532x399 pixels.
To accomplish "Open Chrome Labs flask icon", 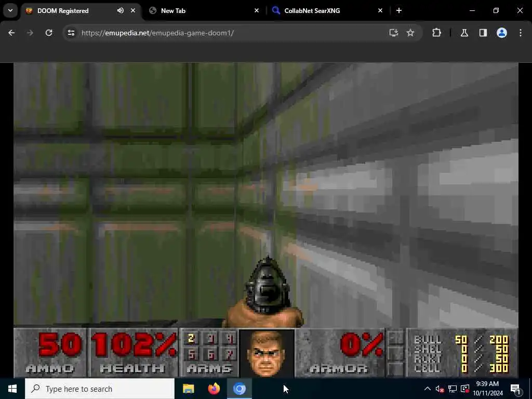I will (x=464, y=33).
